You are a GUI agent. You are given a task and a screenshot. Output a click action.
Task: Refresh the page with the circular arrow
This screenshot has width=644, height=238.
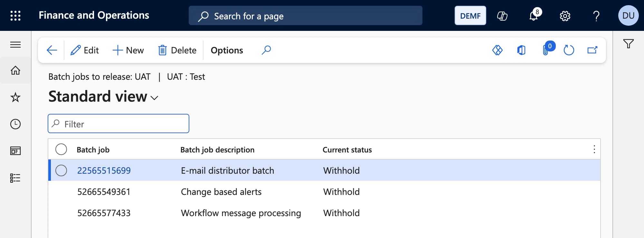[569, 50]
